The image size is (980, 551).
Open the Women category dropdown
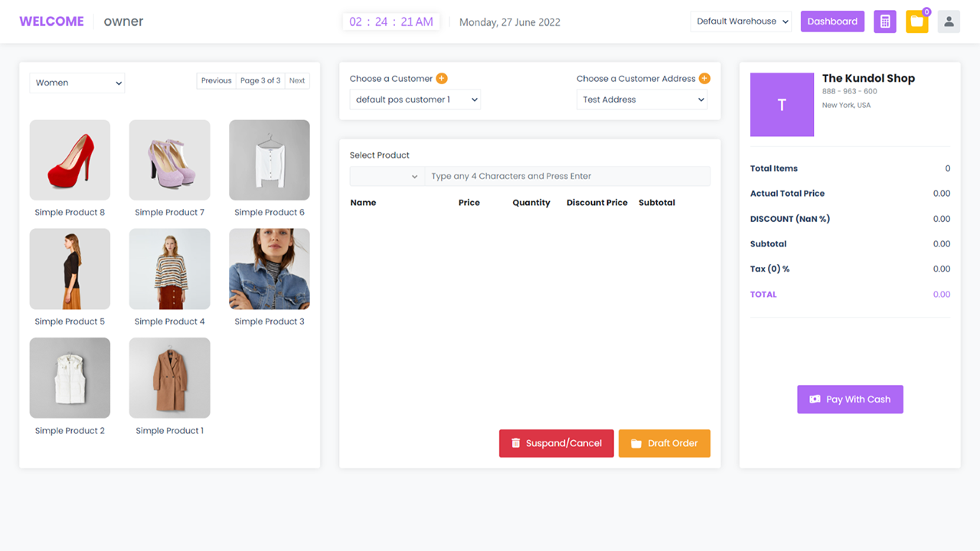77,83
